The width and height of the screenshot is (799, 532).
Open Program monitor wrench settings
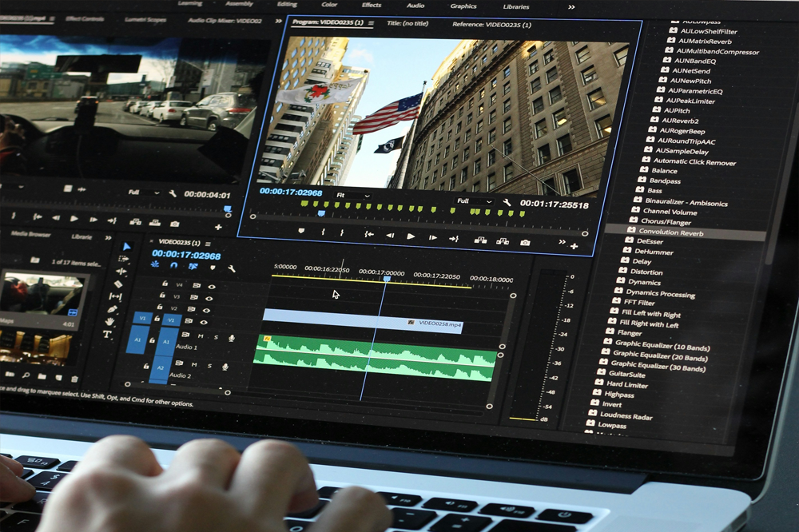click(507, 203)
